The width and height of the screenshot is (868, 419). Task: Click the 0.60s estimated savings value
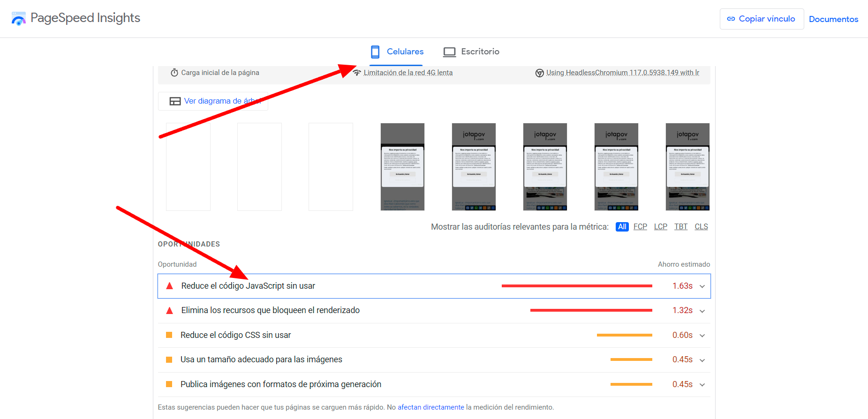pyautogui.click(x=682, y=335)
